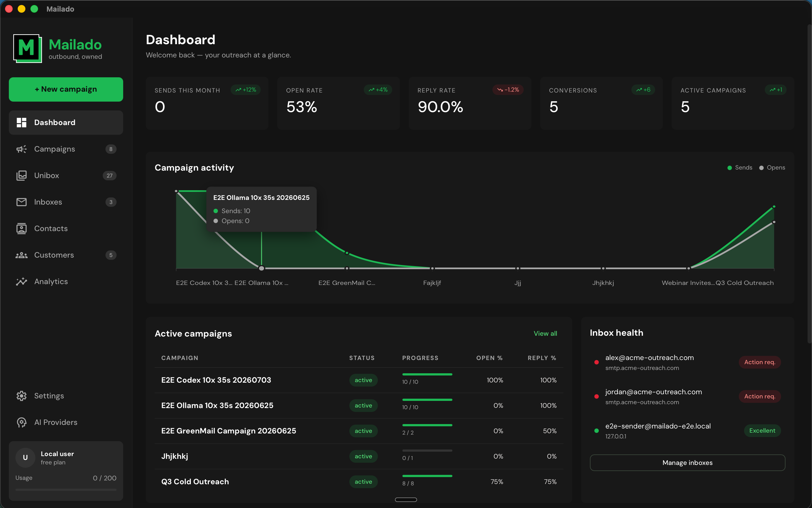812x508 pixels.
Task: Click the Sends This Month stat card
Action: pos(207,103)
